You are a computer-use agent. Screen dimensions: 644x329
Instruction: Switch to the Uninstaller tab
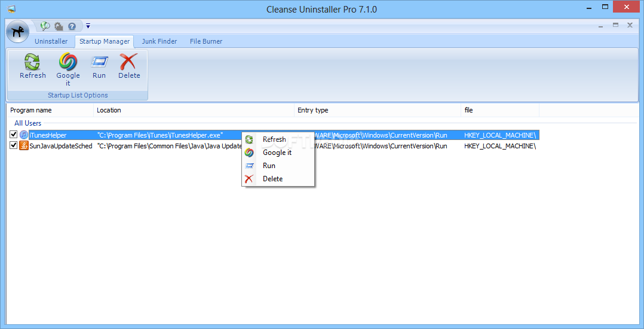click(51, 41)
